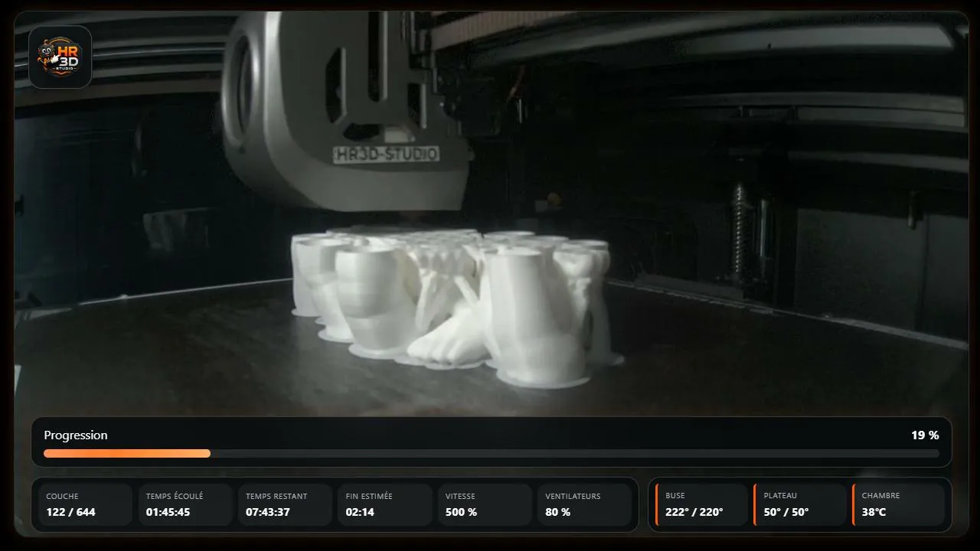Click the Vitesse 500 % card
Viewport: 980px width, 551px height.
click(485, 504)
